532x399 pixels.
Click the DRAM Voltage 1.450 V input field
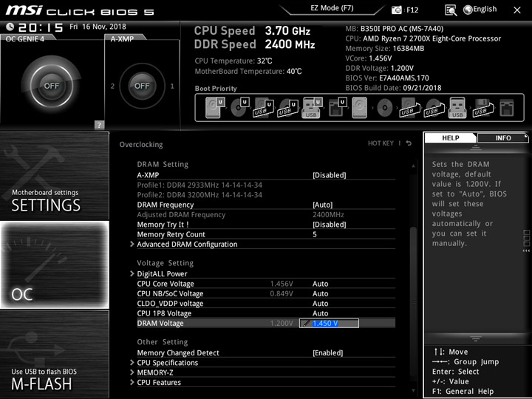329,324
